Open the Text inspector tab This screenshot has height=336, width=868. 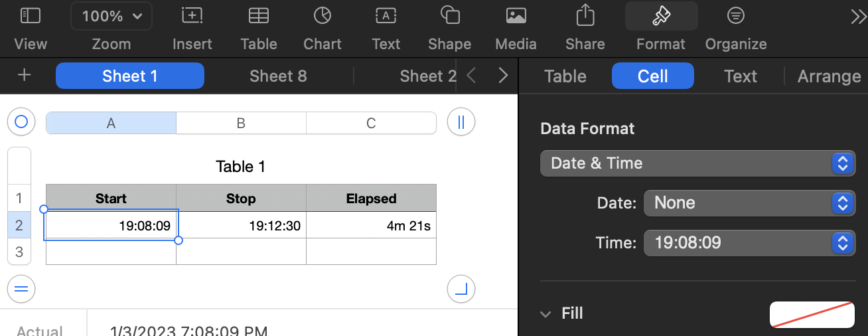(x=741, y=76)
